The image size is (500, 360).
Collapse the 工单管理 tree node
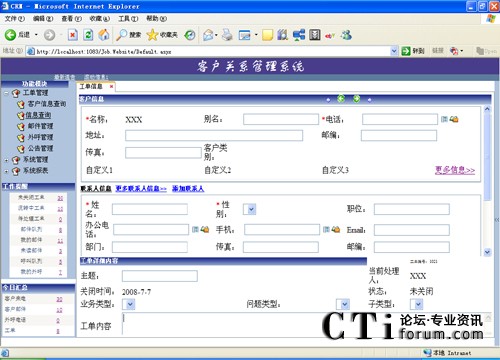(6, 93)
